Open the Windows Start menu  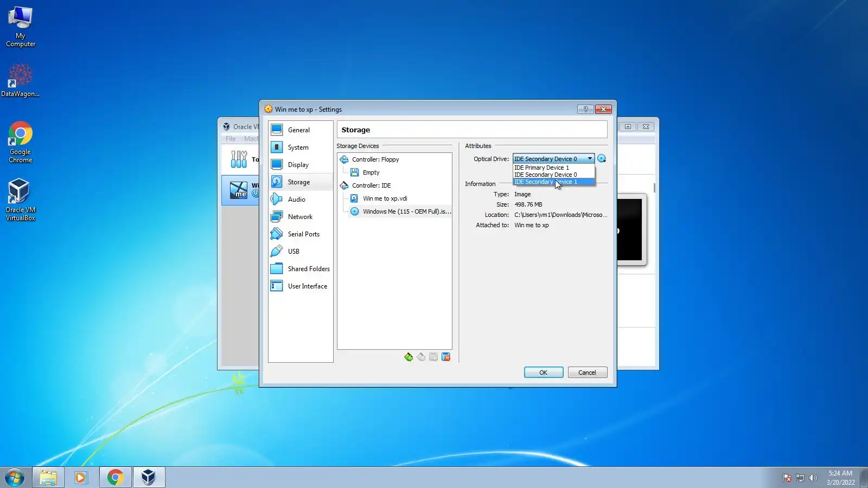point(15,478)
